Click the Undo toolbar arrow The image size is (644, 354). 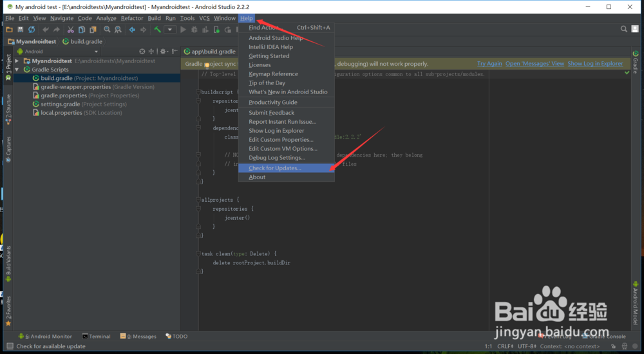tap(46, 30)
